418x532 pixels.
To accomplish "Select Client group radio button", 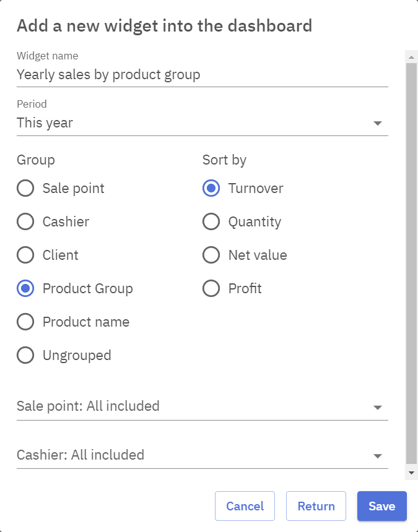I will point(25,255).
